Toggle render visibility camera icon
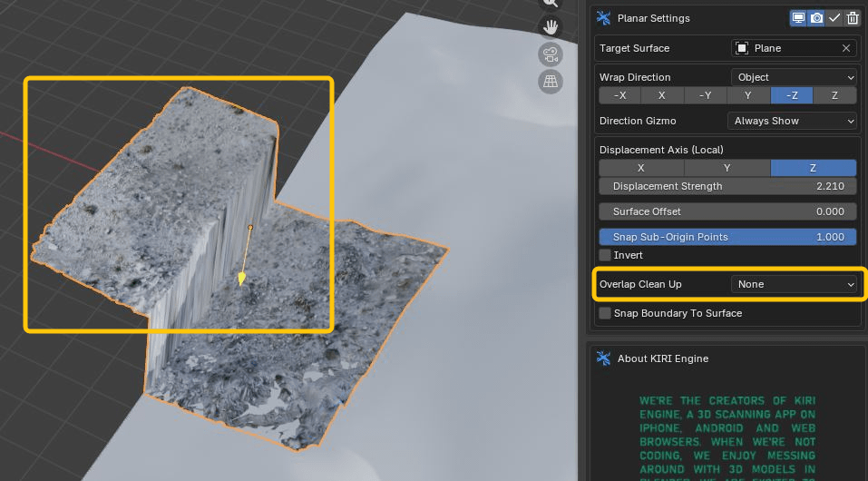868x481 pixels. pos(816,18)
